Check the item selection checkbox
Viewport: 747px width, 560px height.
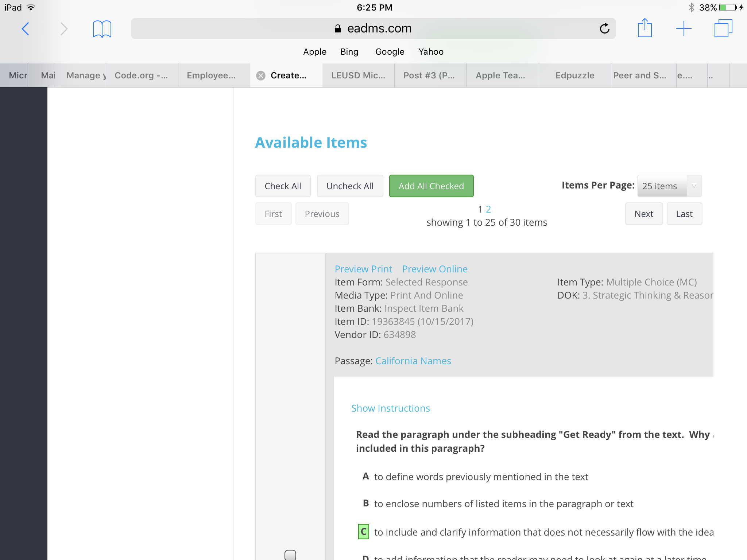coord(290,555)
